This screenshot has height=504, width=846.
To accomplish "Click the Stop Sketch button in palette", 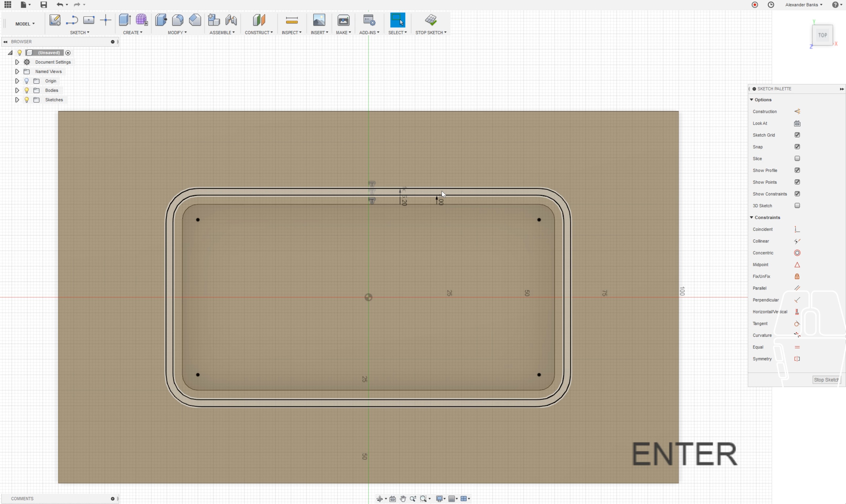I will tap(826, 380).
